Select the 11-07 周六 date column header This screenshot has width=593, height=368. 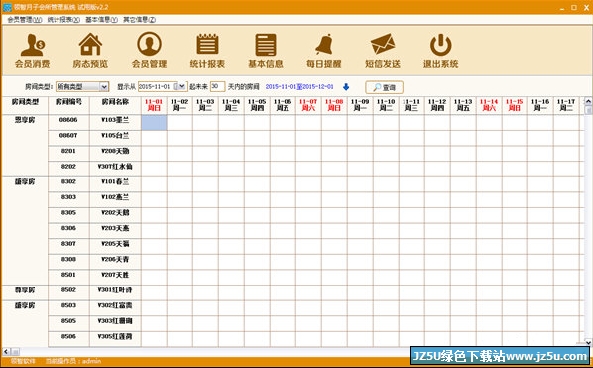(x=308, y=106)
